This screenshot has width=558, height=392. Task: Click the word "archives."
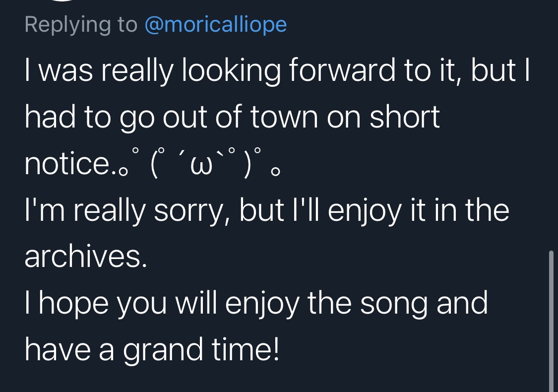pyautogui.click(x=86, y=257)
